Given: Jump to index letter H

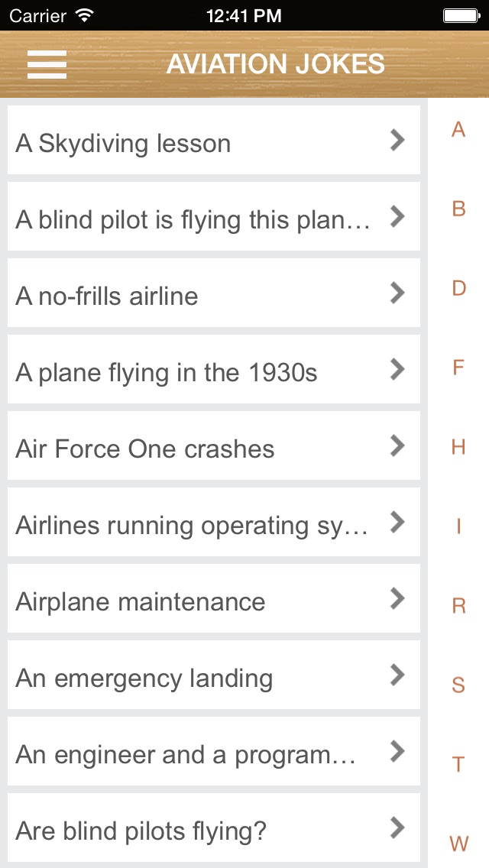Looking at the screenshot, I should pyautogui.click(x=458, y=447).
